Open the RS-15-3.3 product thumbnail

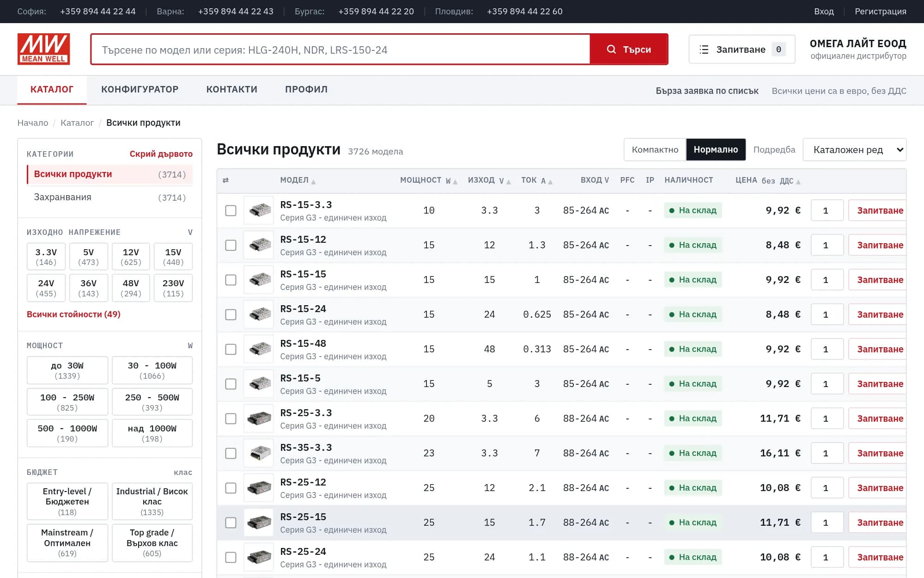coord(259,210)
